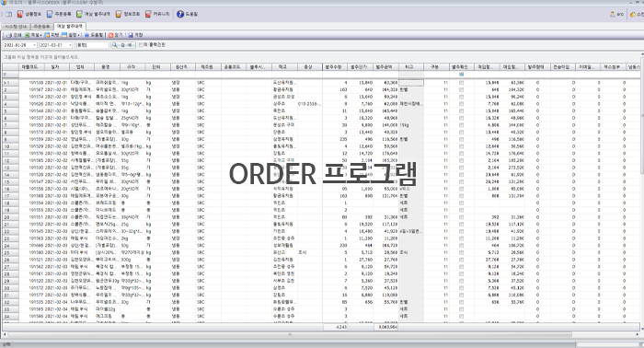Click the red 닫기 close-tab icon
The image size is (644, 348).
[111, 35]
